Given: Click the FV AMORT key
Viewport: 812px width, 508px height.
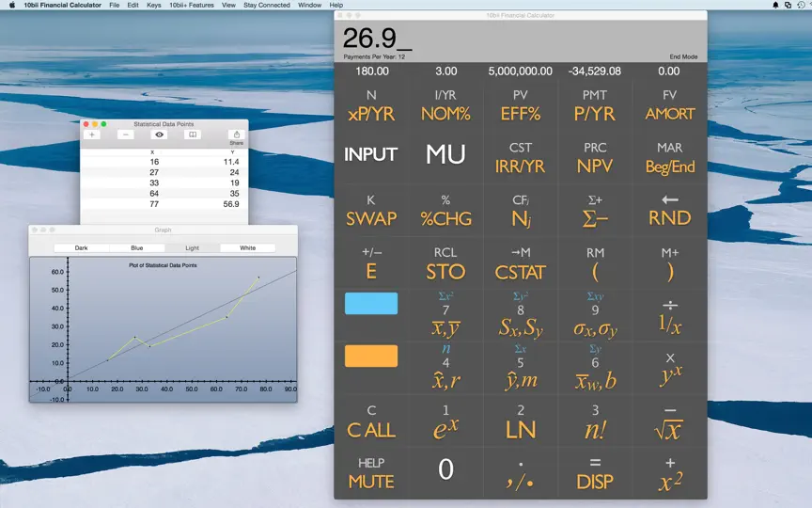Looking at the screenshot, I should coord(669,105).
